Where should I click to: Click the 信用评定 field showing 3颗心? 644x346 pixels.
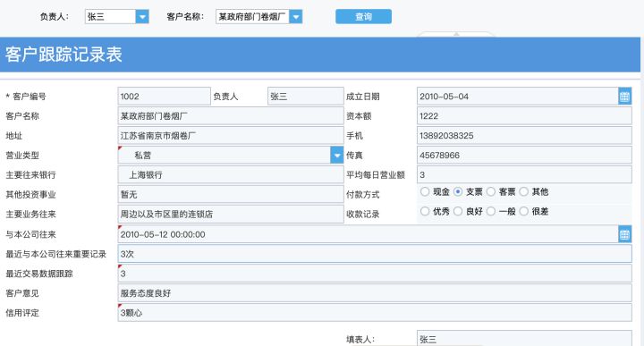[375, 313]
